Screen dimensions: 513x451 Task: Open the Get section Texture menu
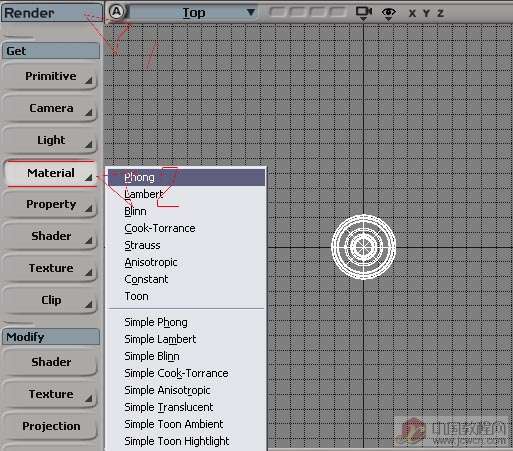(50, 268)
